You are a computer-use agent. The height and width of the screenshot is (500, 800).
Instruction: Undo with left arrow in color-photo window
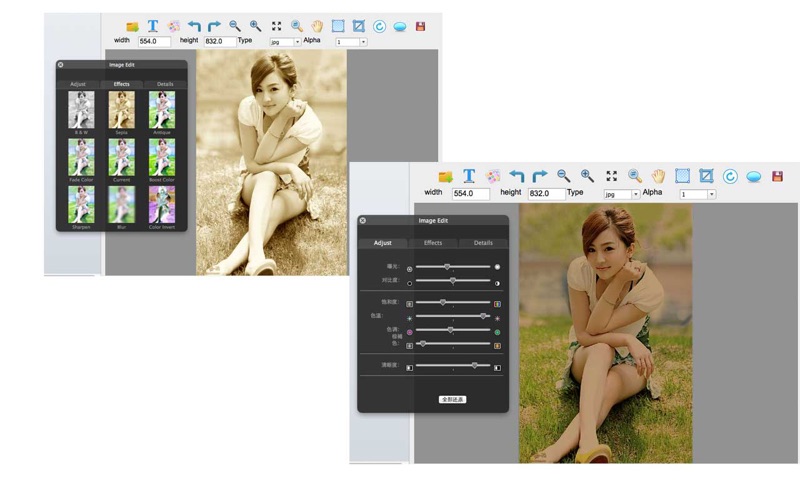click(516, 177)
